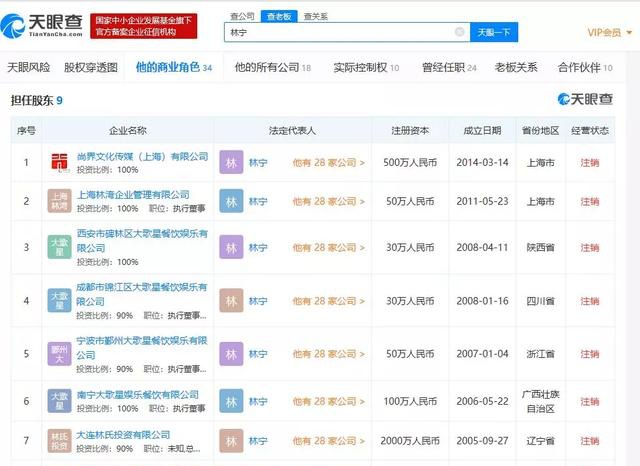The image size is (640, 466).
Task: Open 大连林氏投资有限公司 link
Action: [123, 435]
